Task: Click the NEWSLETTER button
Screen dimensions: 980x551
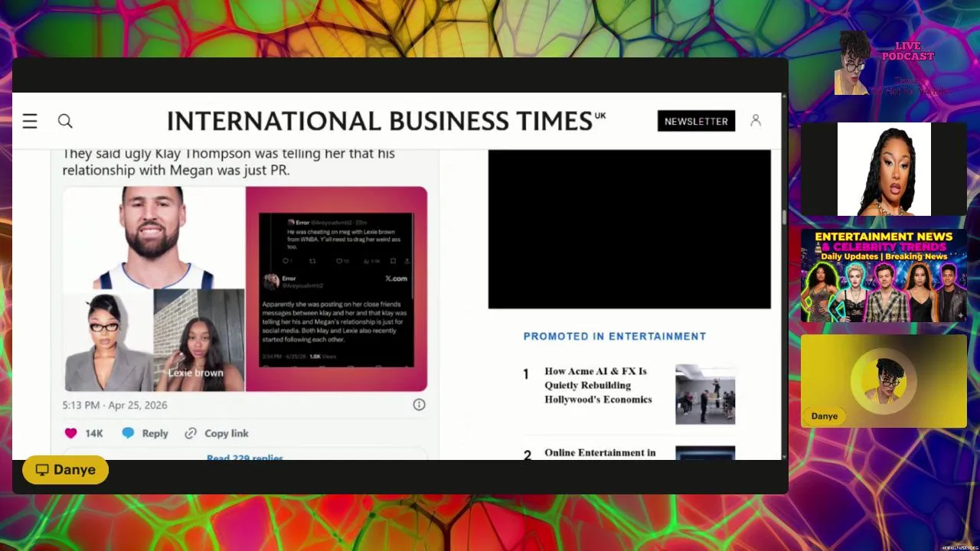Action: 696,121
